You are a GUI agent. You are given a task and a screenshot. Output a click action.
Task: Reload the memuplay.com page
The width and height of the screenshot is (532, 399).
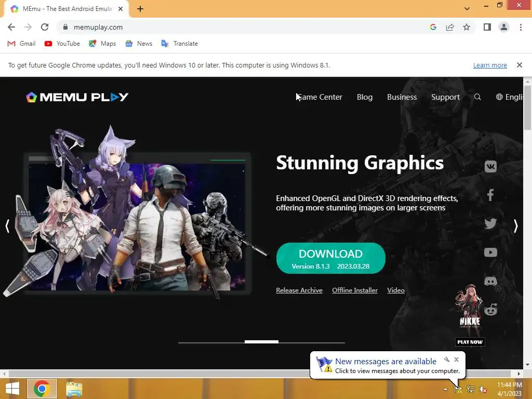45,27
